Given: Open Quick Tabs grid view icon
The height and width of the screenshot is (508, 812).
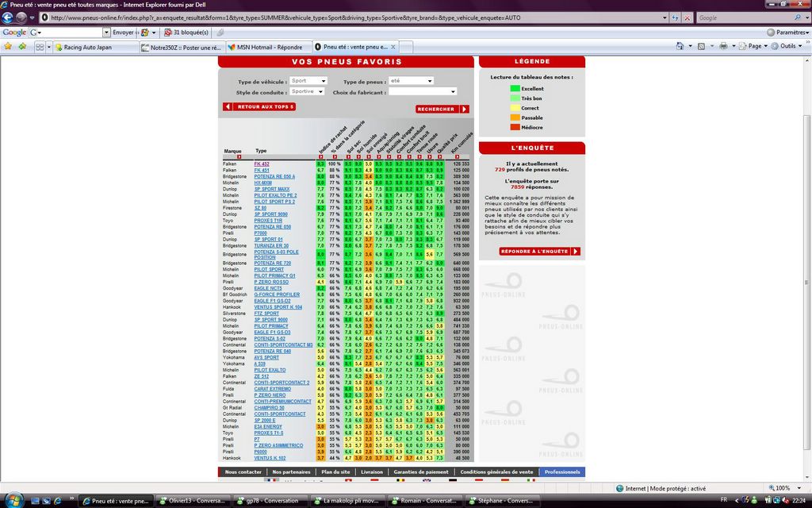Looking at the screenshot, I should pos(40,47).
